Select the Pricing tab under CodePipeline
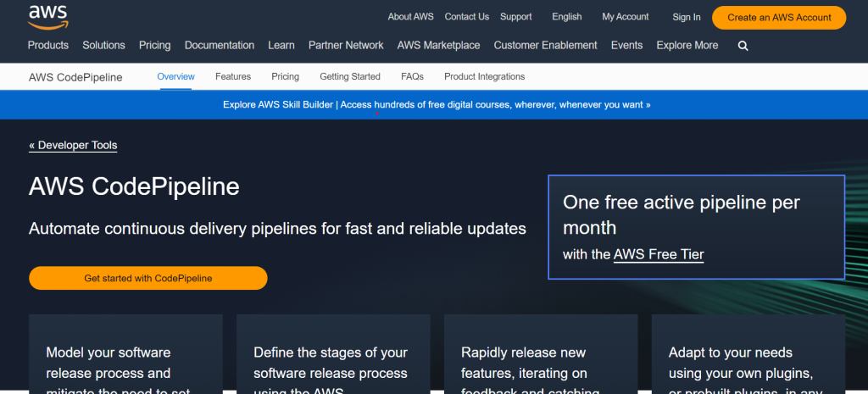This screenshot has width=868, height=394. [285, 76]
